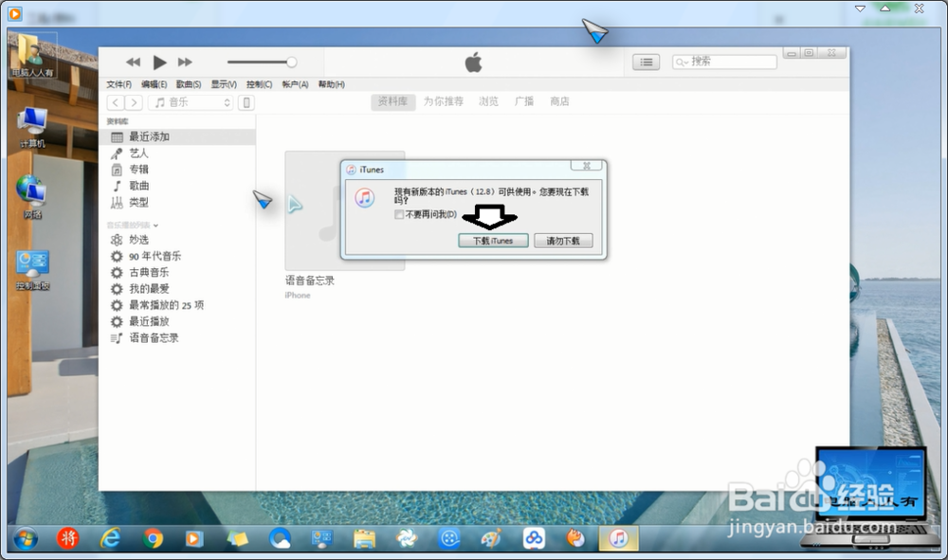The image size is (948, 560).
Task: Open the 帐户(A) menu
Action: pos(295,84)
